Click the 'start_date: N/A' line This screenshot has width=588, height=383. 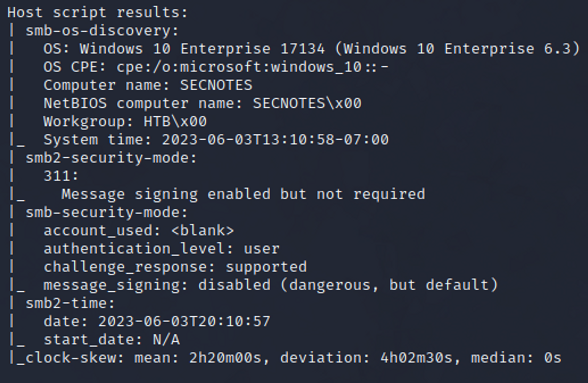coord(111,340)
